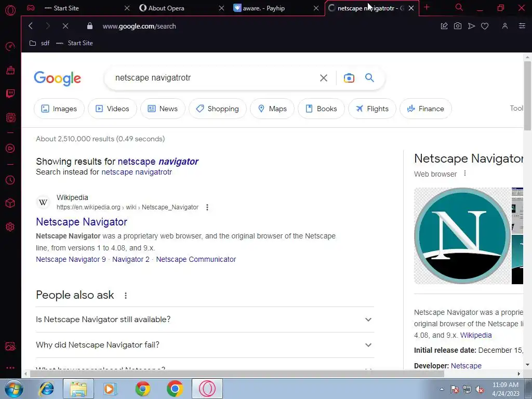Filter results by Flights
The height and width of the screenshot is (399, 532).
click(372, 109)
